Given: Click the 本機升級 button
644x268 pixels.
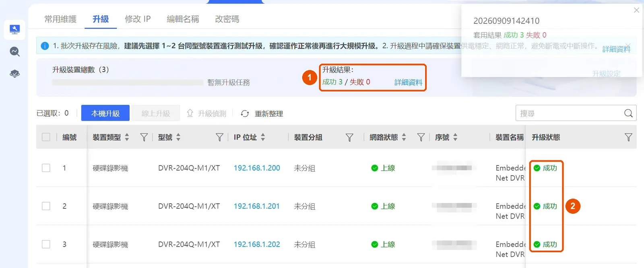Looking at the screenshot, I should [x=105, y=113].
